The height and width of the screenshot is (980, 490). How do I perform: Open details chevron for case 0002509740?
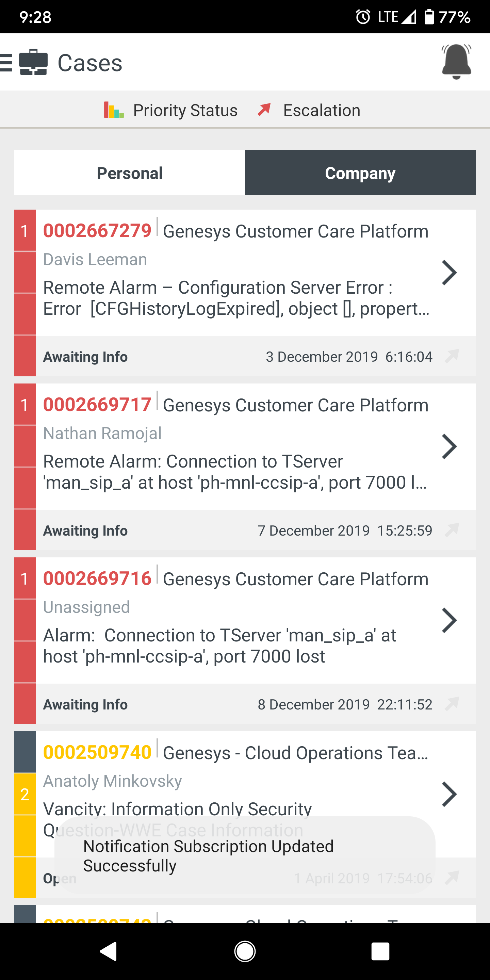click(x=449, y=794)
